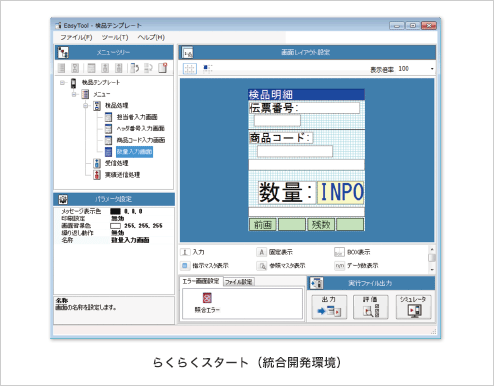This screenshot has height=386, width=494.
Task: Collapse the 検品処理 tree node
Action: pyautogui.click(x=86, y=106)
